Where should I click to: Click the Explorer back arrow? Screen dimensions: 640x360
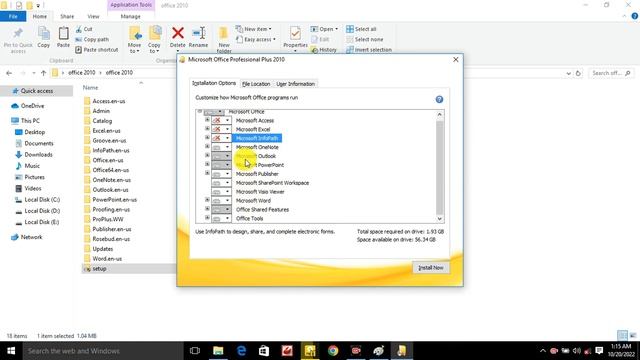click(9, 73)
